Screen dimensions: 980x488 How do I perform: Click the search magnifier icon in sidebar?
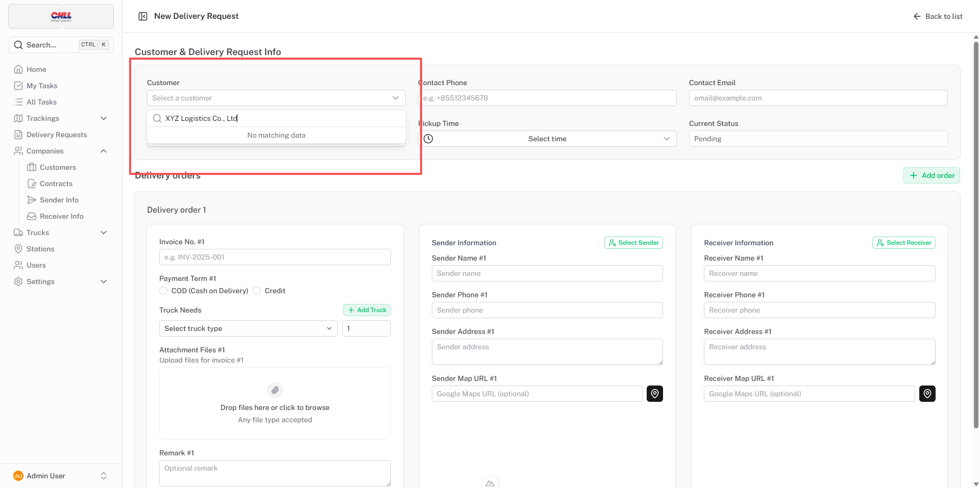18,45
